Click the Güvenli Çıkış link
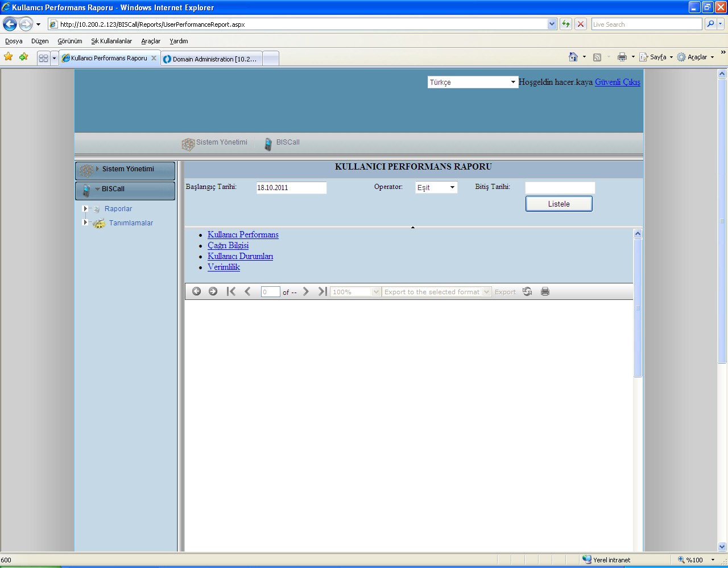 pyautogui.click(x=618, y=82)
